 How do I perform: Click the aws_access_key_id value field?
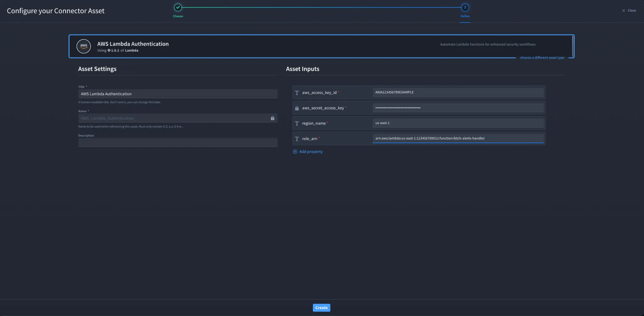(458, 92)
